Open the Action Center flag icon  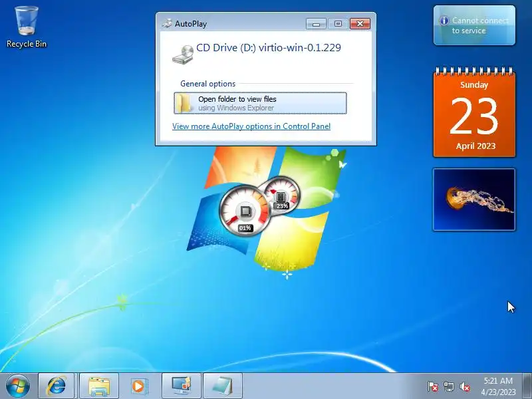coord(433,386)
